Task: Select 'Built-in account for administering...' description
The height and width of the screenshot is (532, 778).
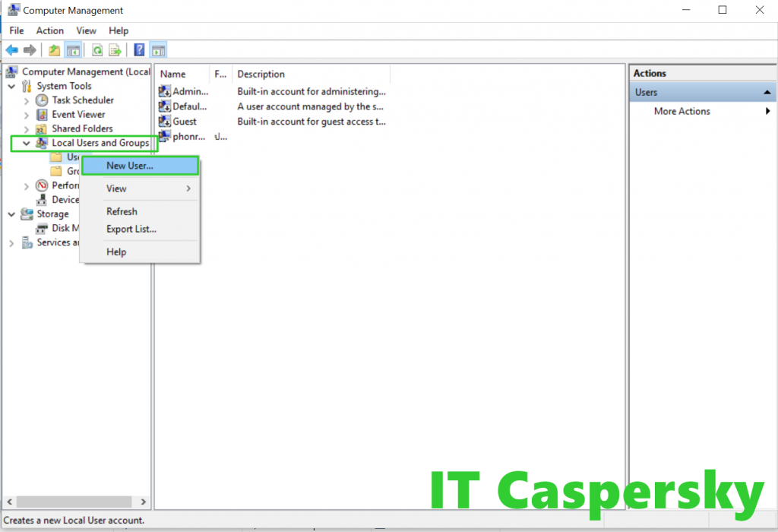Action: pyautogui.click(x=311, y=91)
